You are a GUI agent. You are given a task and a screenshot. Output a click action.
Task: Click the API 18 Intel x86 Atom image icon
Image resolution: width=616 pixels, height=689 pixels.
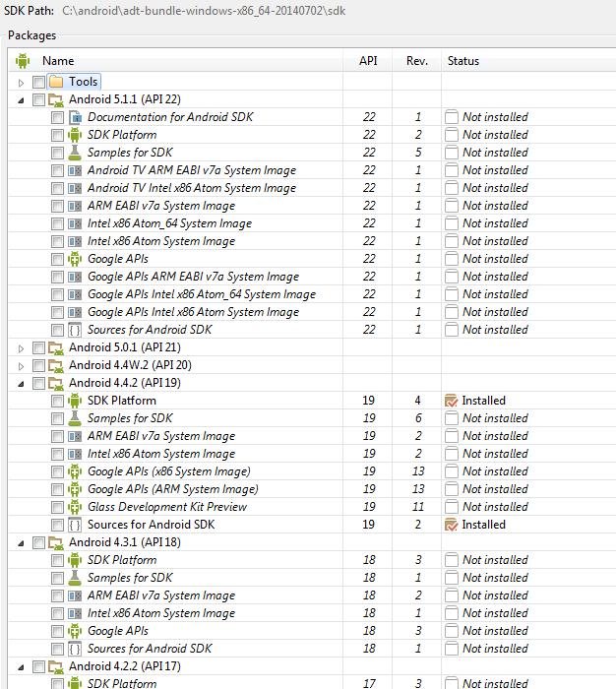pos(75,613)
